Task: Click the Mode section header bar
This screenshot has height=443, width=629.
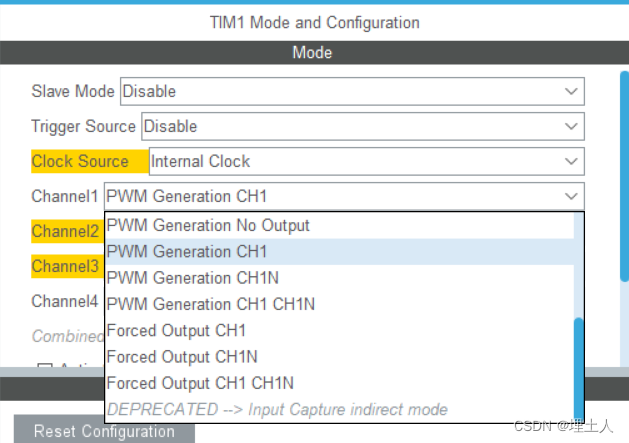Action: point(314,53)
